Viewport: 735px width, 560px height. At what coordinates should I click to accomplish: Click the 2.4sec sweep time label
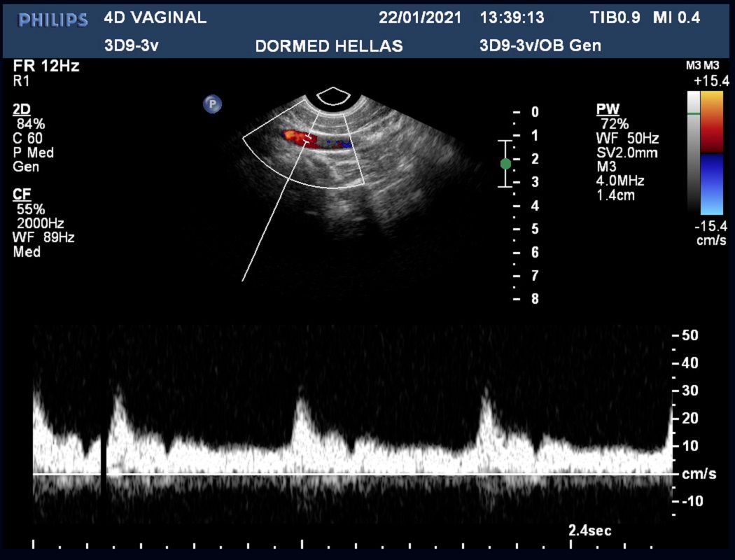tap(589, 531)
